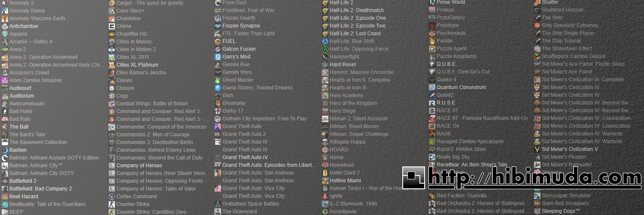Select the R.U.S.E game icon
Viewport: 644px width, 215px height.
(432, 103)
